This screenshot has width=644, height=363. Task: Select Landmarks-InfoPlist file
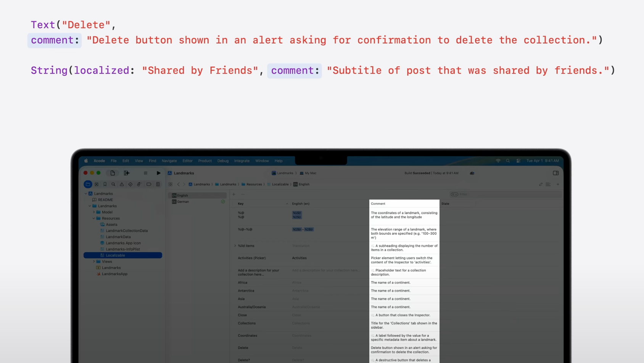[x=123, y=249]
